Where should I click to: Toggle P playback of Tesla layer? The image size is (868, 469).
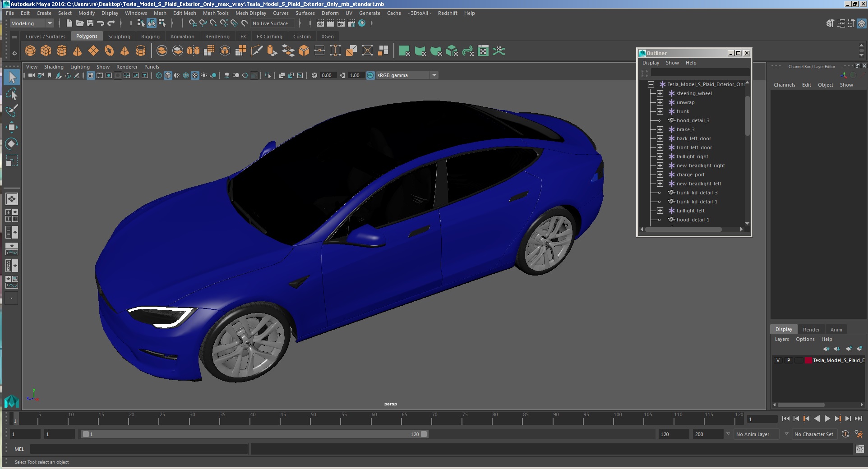(x=789, y=360)
